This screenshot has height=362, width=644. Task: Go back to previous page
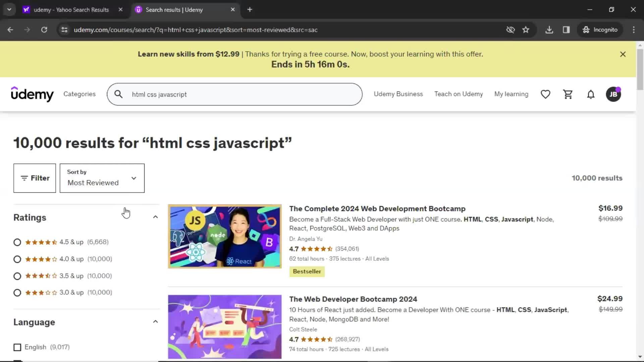10,30
